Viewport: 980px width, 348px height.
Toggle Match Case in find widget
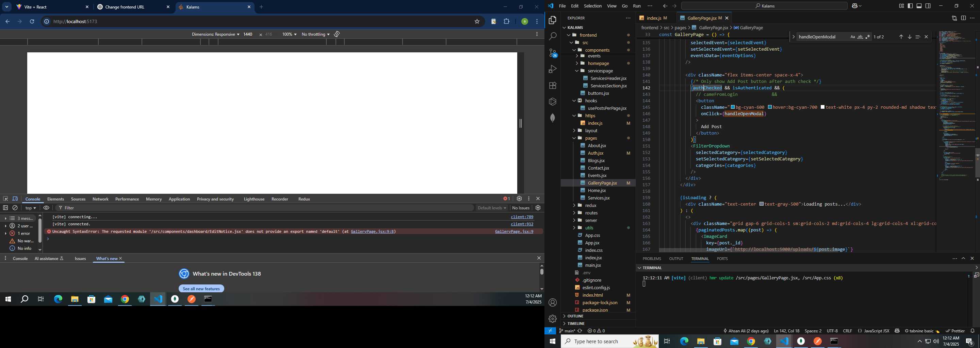(x=852, y=37)
